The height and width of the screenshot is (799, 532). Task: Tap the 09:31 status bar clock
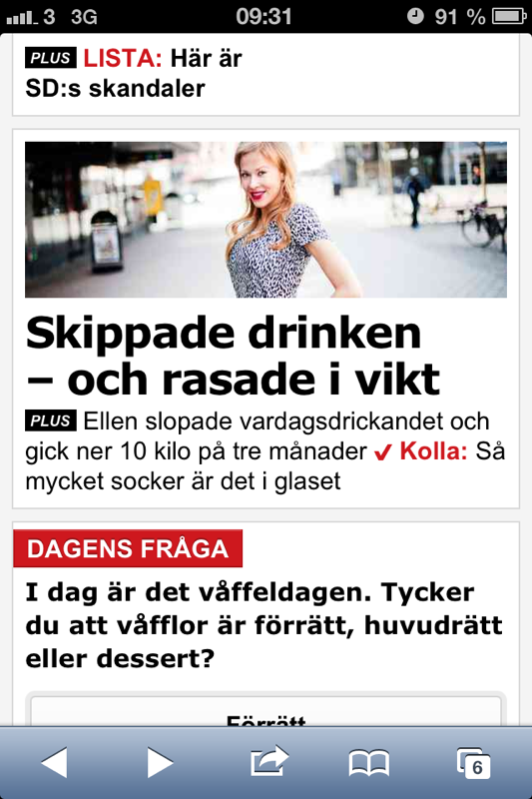pos(264,16)
